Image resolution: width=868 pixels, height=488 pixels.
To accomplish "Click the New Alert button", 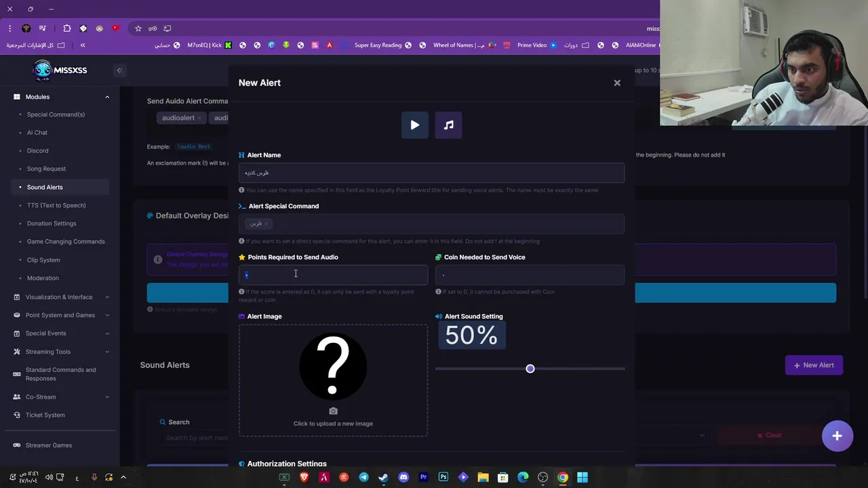I will point(814,365).
